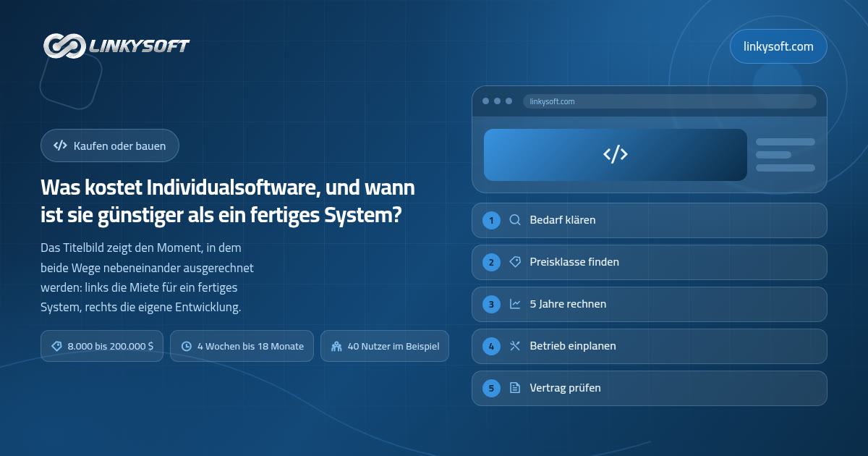Click the code brackets icon in blue banner
The image size is (868, 456).
(616, 154)
